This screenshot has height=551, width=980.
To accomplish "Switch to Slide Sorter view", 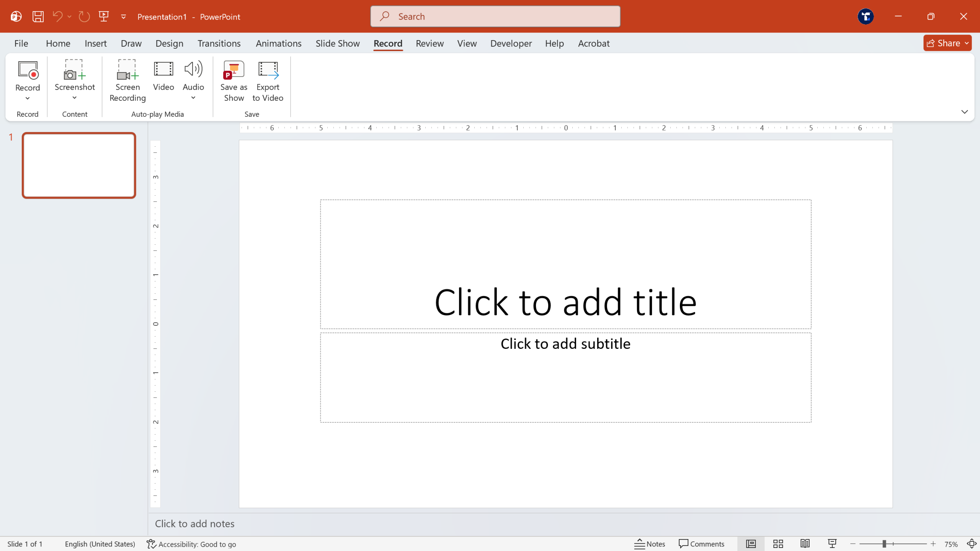I will (x=778, y=544).
